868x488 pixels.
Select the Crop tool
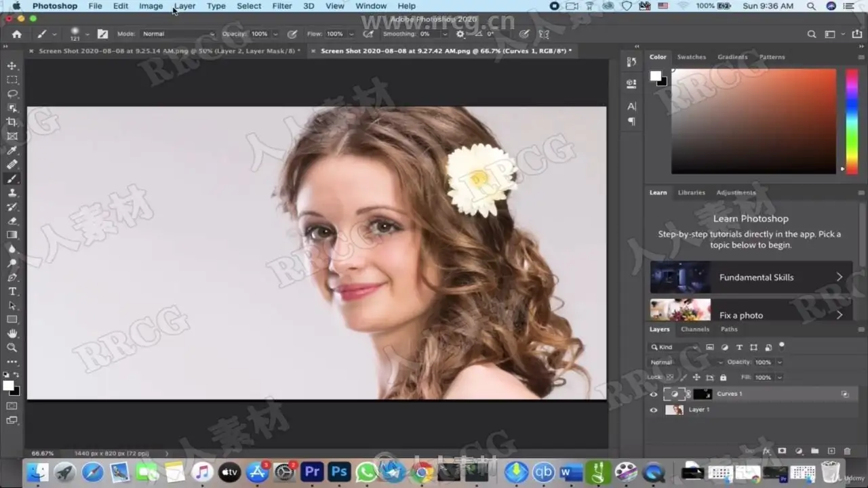click(x=12, y=122)
